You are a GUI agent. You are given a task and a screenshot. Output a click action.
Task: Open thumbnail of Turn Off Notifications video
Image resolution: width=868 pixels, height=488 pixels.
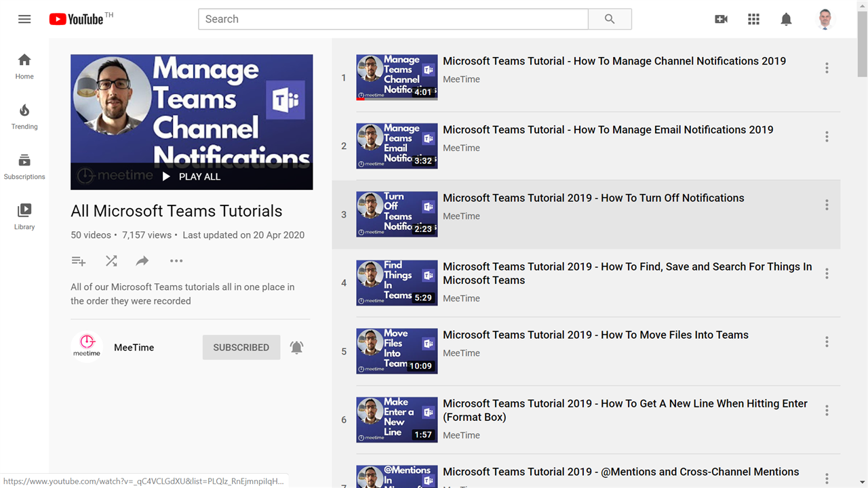397,214
